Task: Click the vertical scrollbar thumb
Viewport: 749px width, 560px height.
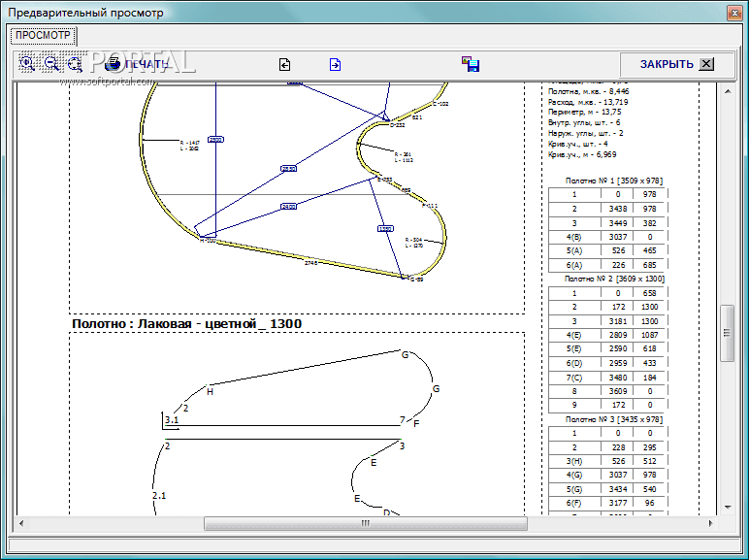Action: [727, 331]
